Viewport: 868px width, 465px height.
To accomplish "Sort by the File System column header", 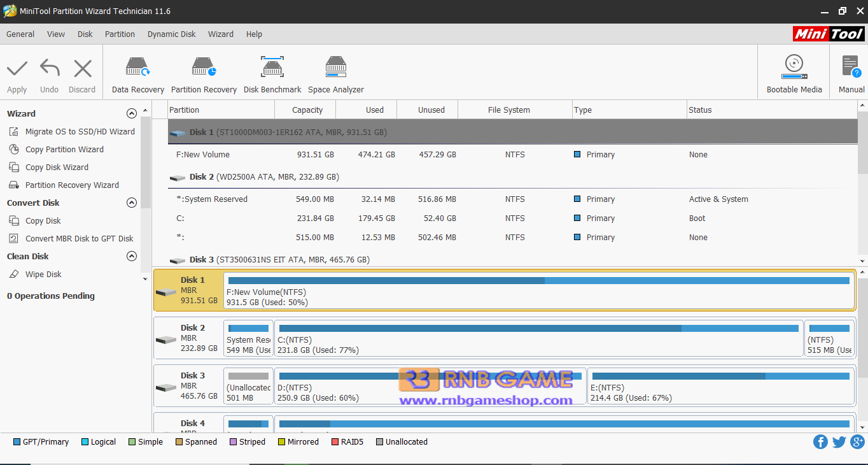I will pyautogui.click(x=515, y=110).
